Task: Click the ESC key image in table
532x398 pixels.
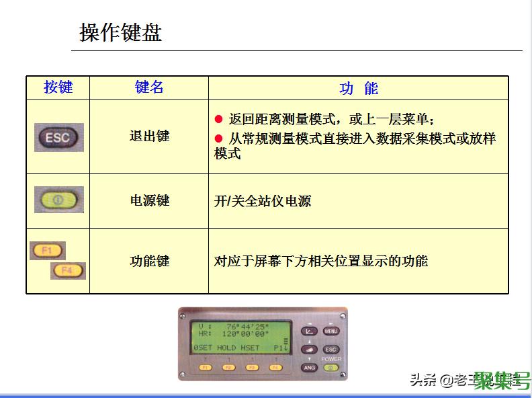Action: point(59,138)
